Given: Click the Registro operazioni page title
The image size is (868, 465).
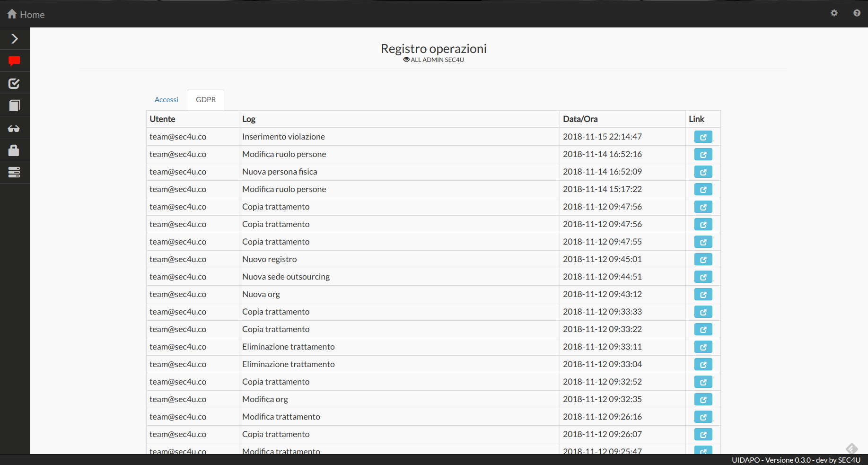Looking at the screenshot, I should point(434,49).
